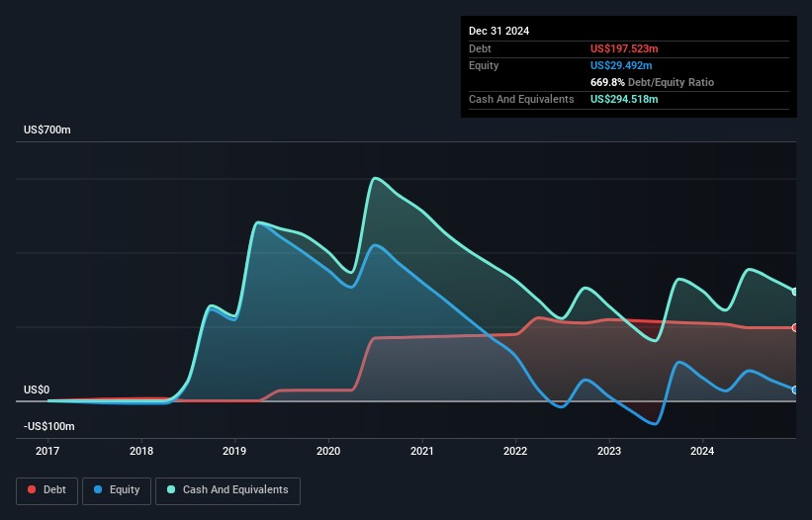Click the 2017 label on the x-axis
This screenshot has width=812, height=520.
click(47, 453)
